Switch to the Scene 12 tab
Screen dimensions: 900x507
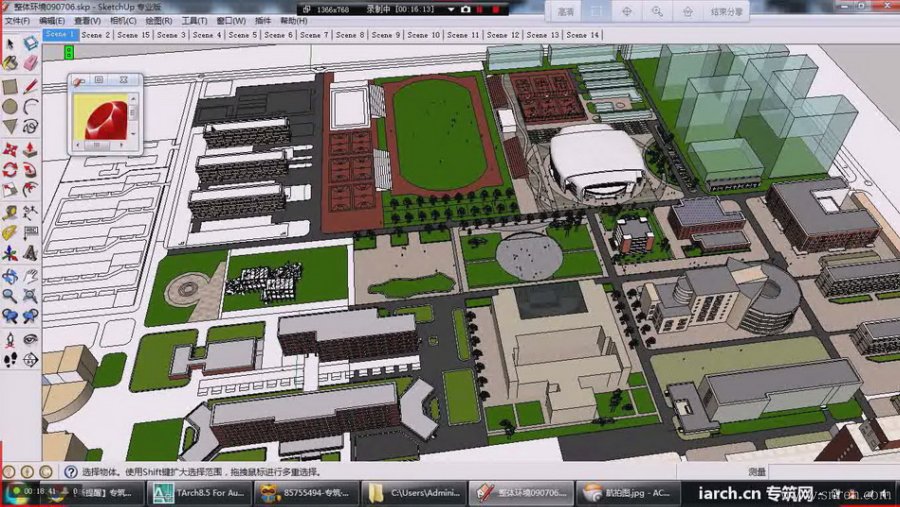pos(503,35)
